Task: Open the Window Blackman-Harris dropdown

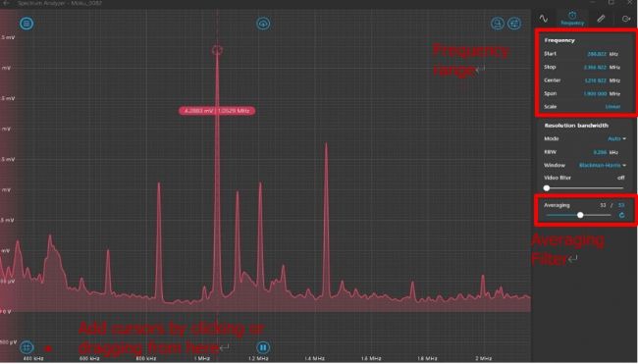Action: (x=603, y=165)
